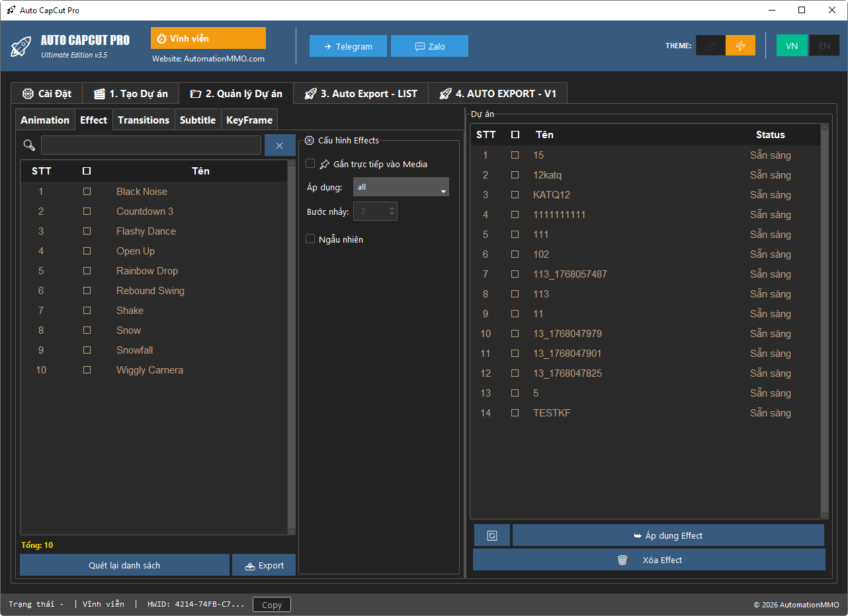Tick the Wiggly Camera checkbox
The width and height of the screenshot is (848, 616).
tap(87, 370)
